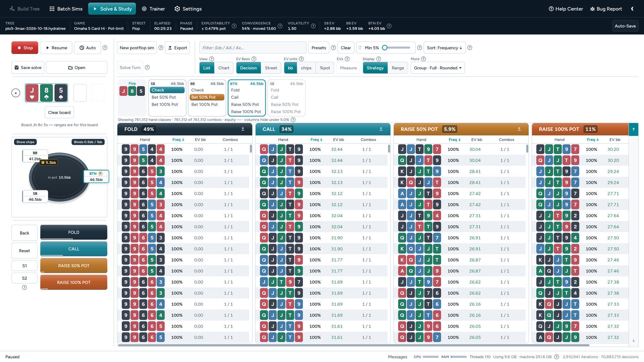Adjust the Min 5% slider
The image size is (644, 362).
click(x=397, y=48)
